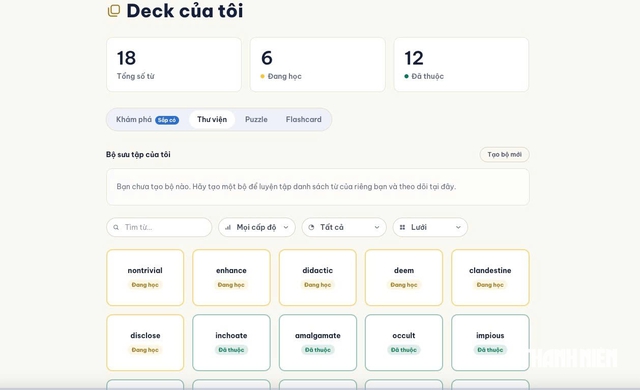Click the 12 Đã thuộc stat card

click(461, 64)
